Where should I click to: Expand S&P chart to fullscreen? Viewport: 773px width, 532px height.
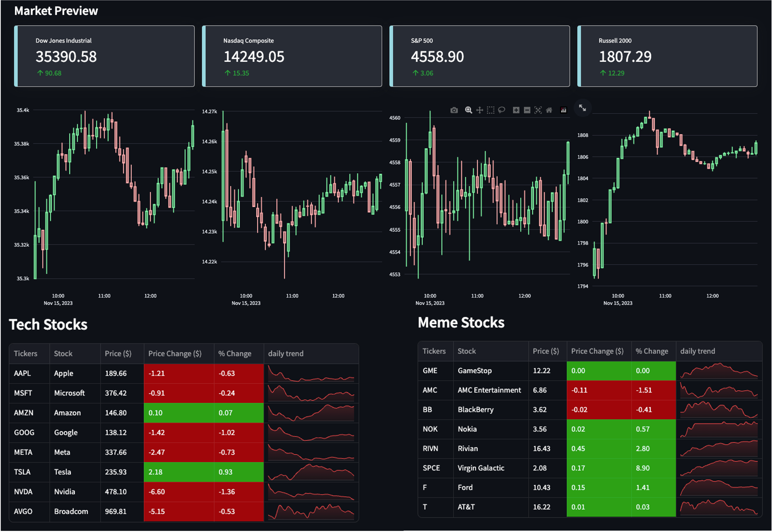pos(582,108)
